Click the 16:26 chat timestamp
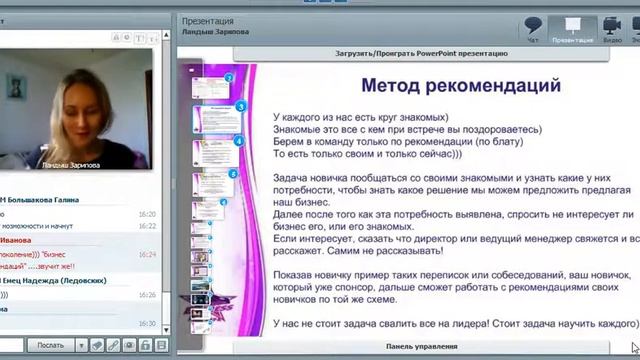This screenshot has width=640, height=360. 147,295
